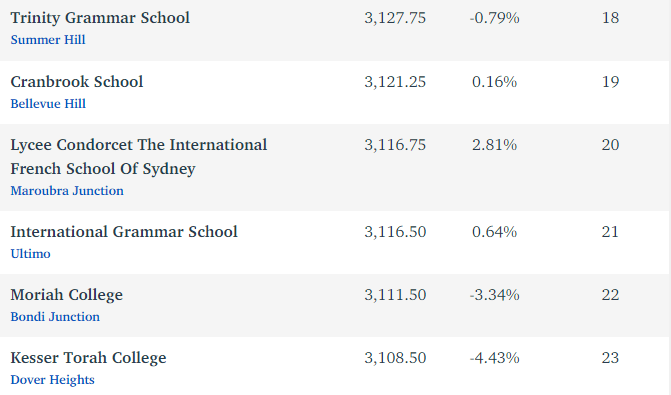Viewport: 671px width, 395px height.
Task: Open the Ultimo suburb link
Action: 30,254
